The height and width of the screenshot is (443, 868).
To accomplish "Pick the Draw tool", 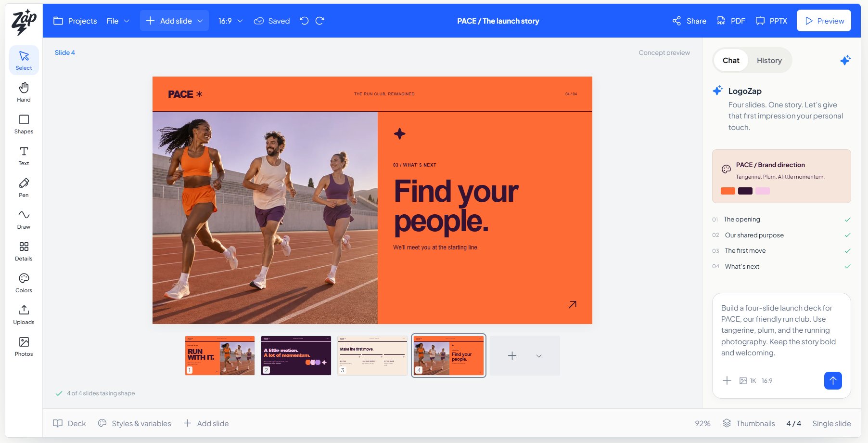I will click(24, 219).
